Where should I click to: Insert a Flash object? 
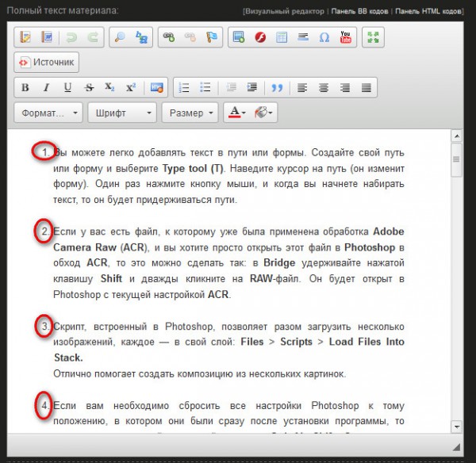coord(260,37)
